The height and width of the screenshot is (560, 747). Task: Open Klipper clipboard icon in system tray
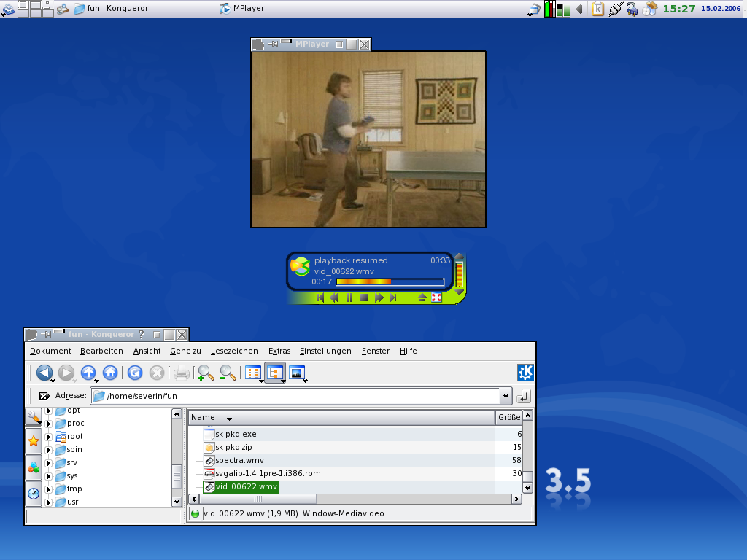pyautogui.click(x=597, y=9)
